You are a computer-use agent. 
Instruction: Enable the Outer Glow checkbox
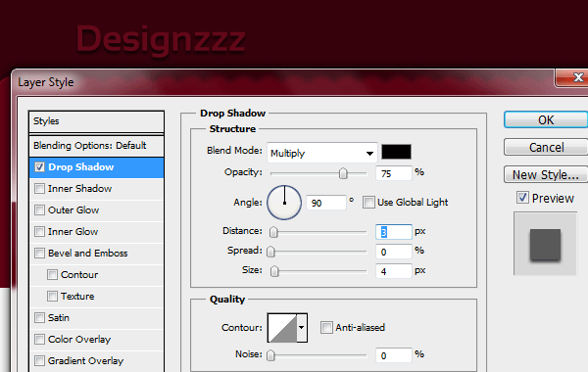click(x=39, y=210)
